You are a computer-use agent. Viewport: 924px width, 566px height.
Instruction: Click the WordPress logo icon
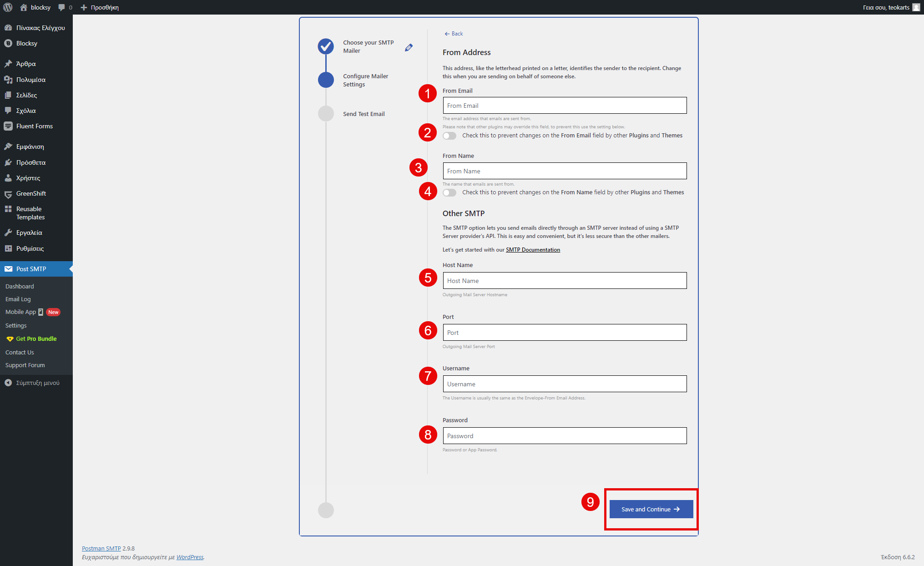coord(8,7)
